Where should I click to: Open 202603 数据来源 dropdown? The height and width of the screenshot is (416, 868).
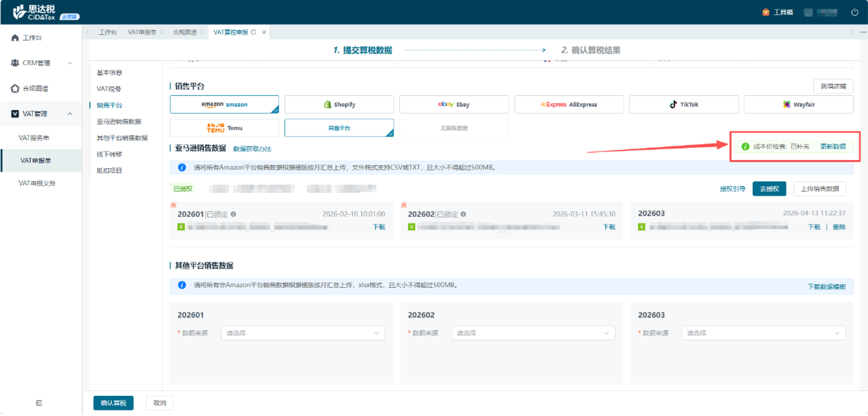pos(763,333)
